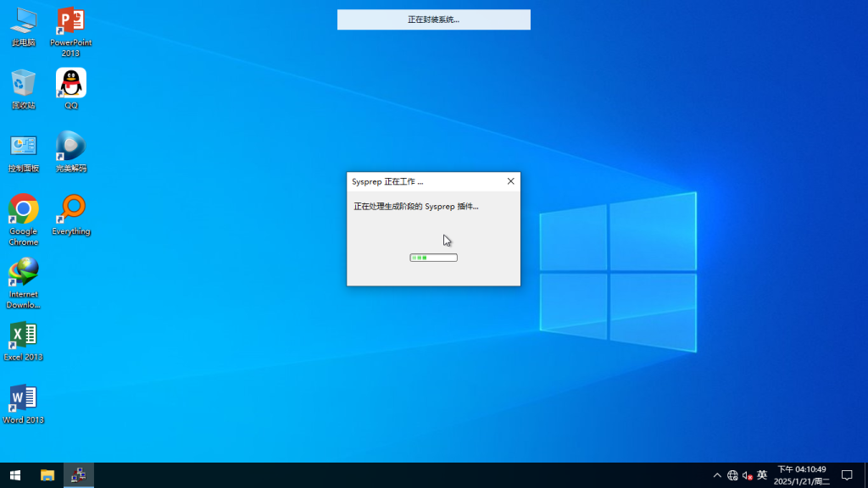Open the Windows Start menu
The image size is (868, 488).
click(x=14, y=475)
